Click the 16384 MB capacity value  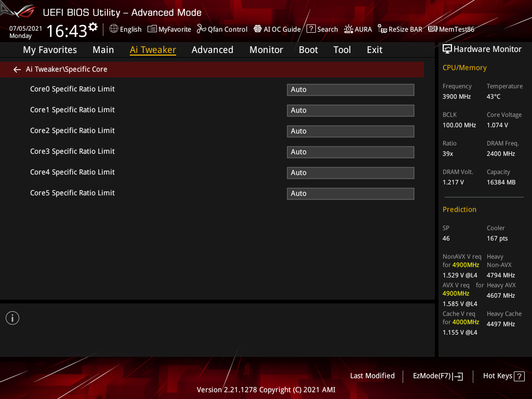501,182
